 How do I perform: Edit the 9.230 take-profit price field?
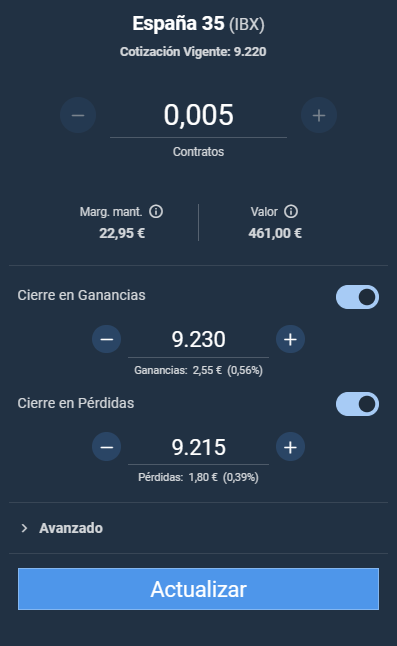coord(198,339)
